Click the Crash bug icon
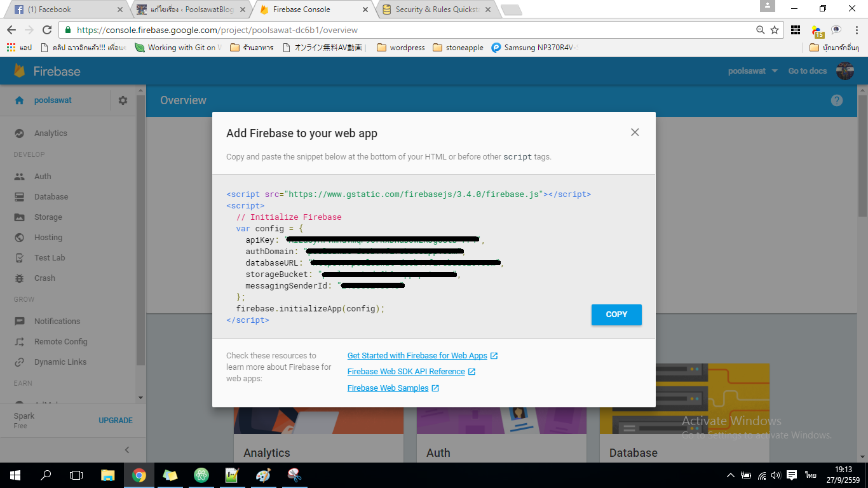Image resolution: width=868 pixels, height=488 pixels. [x=20, y=278]
